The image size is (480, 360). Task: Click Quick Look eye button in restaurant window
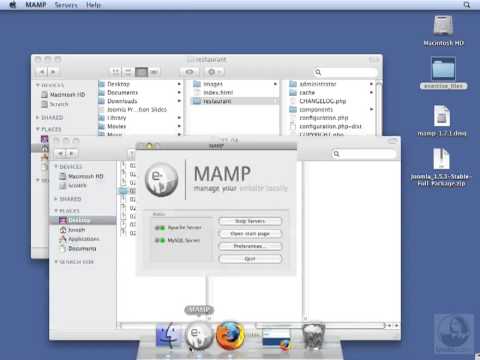click(189, 72)
